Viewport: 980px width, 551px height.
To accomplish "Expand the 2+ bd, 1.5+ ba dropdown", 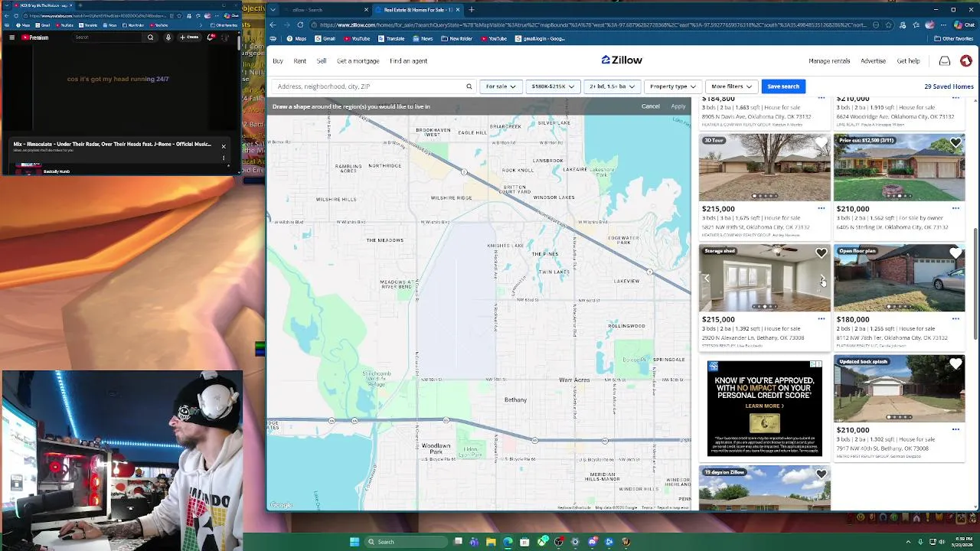I will [x=612, y=86].
